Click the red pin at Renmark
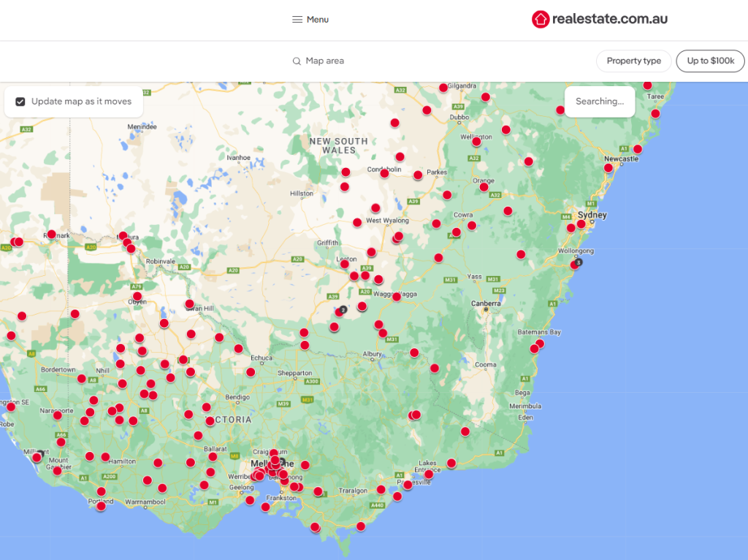Image resolution: width=748 pixels, height=560 pixels. coord(51,234)
